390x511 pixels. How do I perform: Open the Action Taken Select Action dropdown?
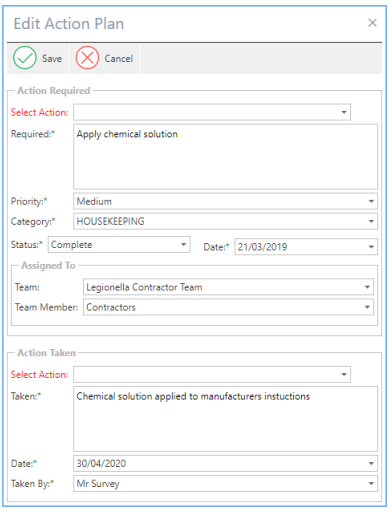(344, 375)
